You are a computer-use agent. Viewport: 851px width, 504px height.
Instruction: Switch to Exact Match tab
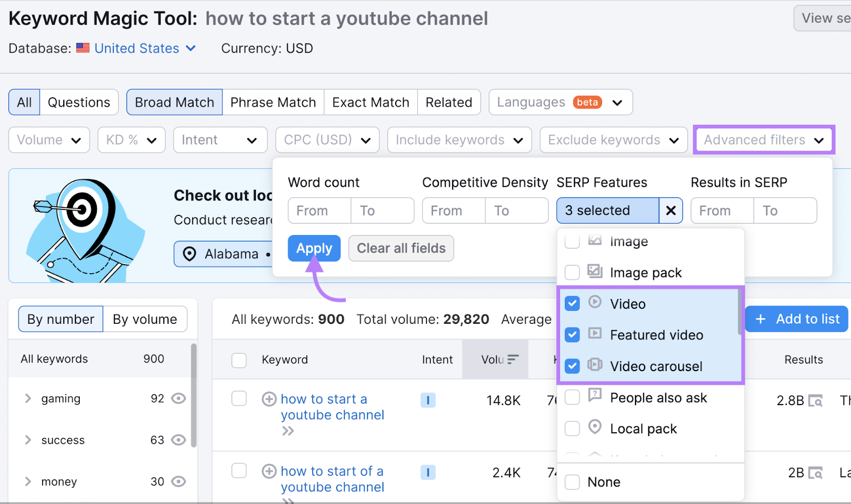point(371,102)
